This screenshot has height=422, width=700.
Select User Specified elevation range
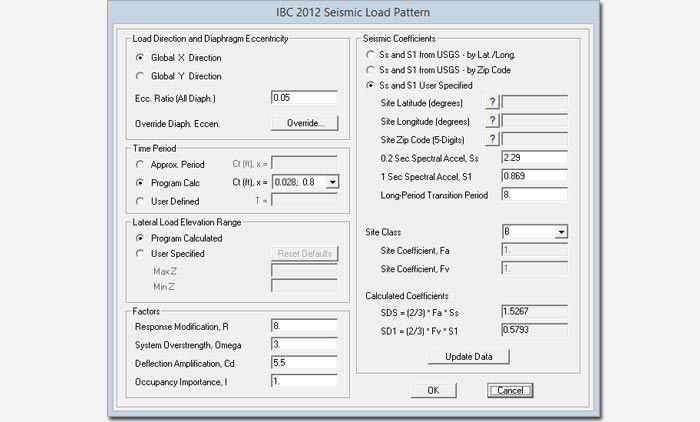pos(140,254)
